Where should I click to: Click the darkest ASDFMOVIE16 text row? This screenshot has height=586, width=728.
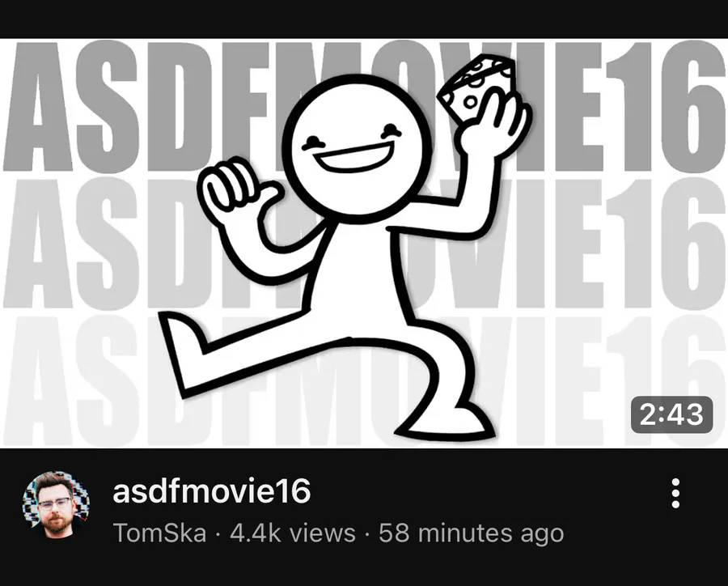pyautogui.click(x=364, y=107)
